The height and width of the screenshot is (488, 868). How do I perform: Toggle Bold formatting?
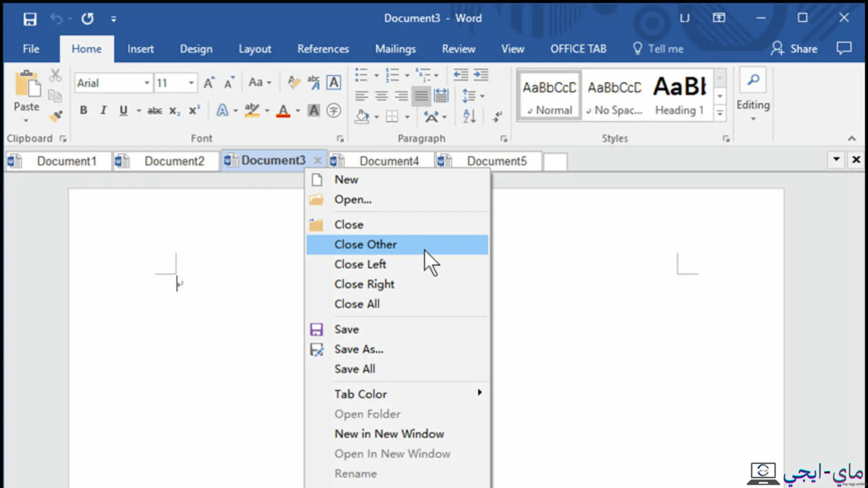tap(84, 110)
